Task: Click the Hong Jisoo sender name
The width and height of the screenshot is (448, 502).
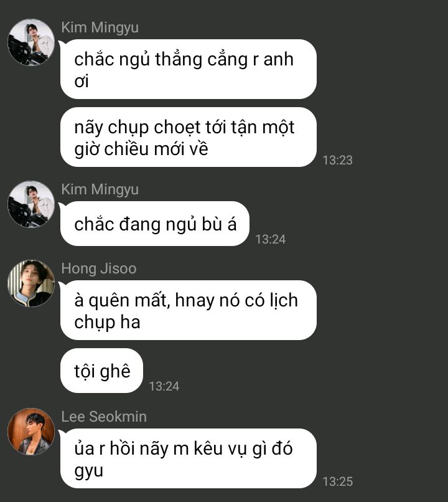Action: click(x=99, y=268)
